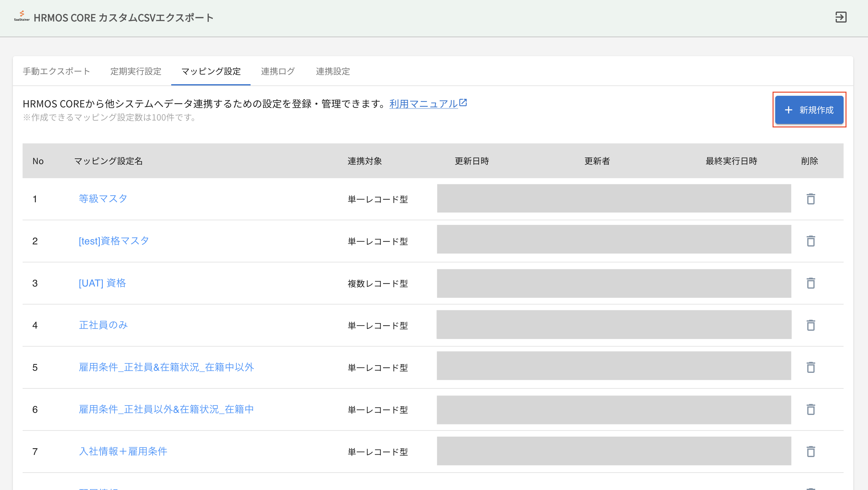
Task: Click the logout icon in header
Action: 841,17
